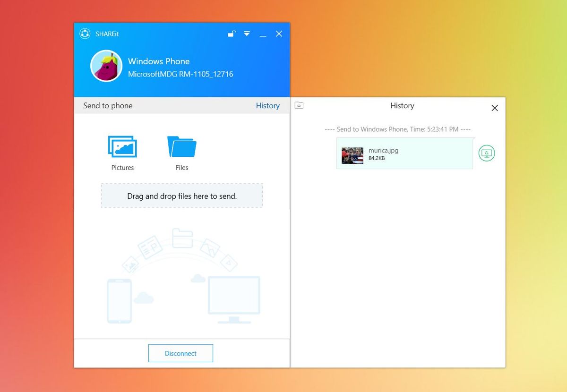Open the History view
Viewport: 567px width, 392px height.
267,105
